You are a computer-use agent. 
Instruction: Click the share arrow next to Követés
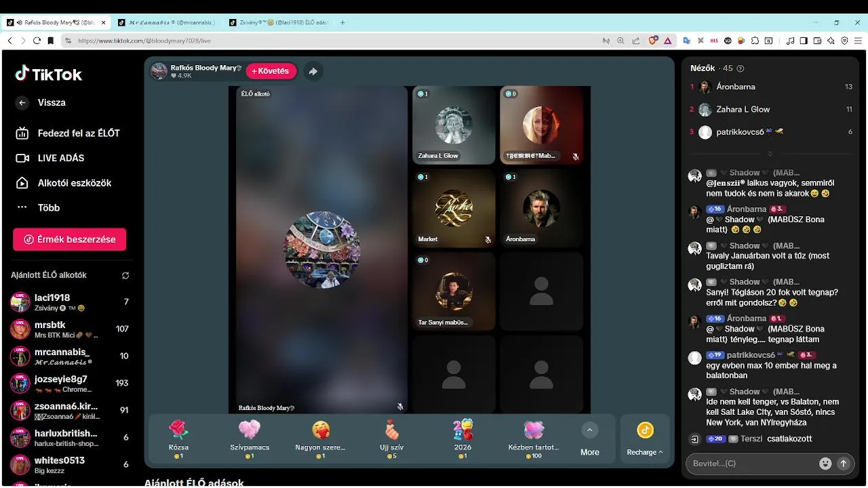click(313, 71)
